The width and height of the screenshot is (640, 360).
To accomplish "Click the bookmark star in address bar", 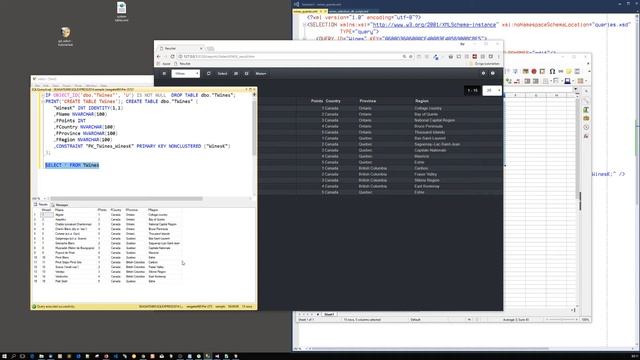I will pyautogui.click(x=410, y=56).
